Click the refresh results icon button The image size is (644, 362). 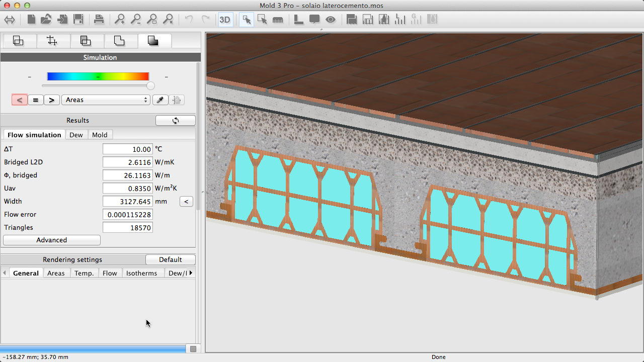point(176,121)
